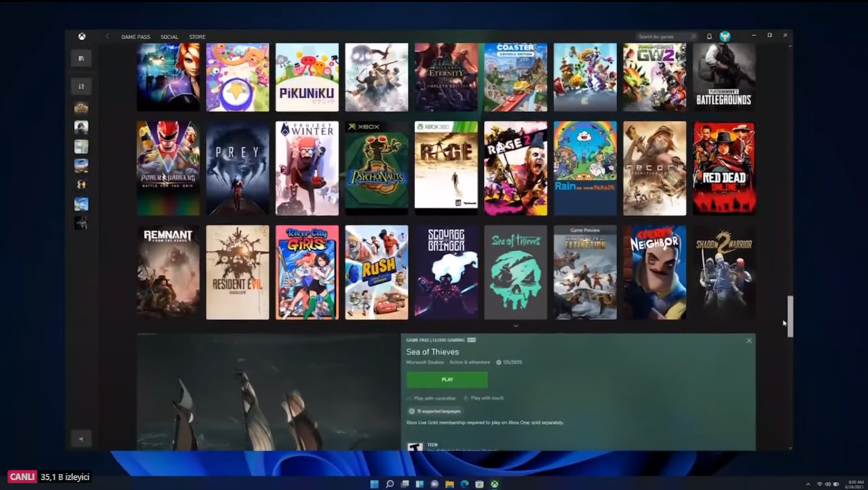Collapse details with chevron below game grid
Viewport: 868px width, 490px height.
click(515, 326)
